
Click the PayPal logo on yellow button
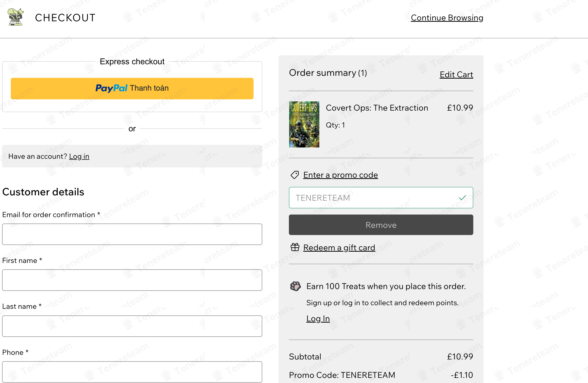pos(111,88)
